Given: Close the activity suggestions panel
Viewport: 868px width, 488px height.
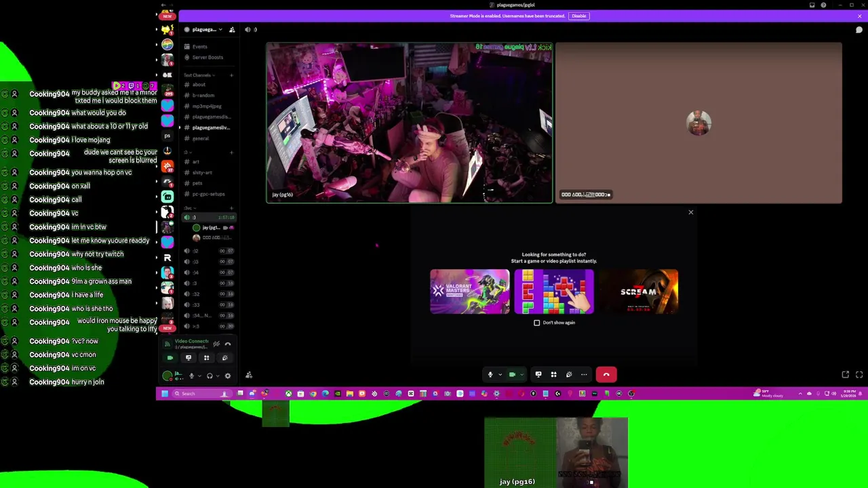Looking at the screenshot, I should click(x=691, y=212).
